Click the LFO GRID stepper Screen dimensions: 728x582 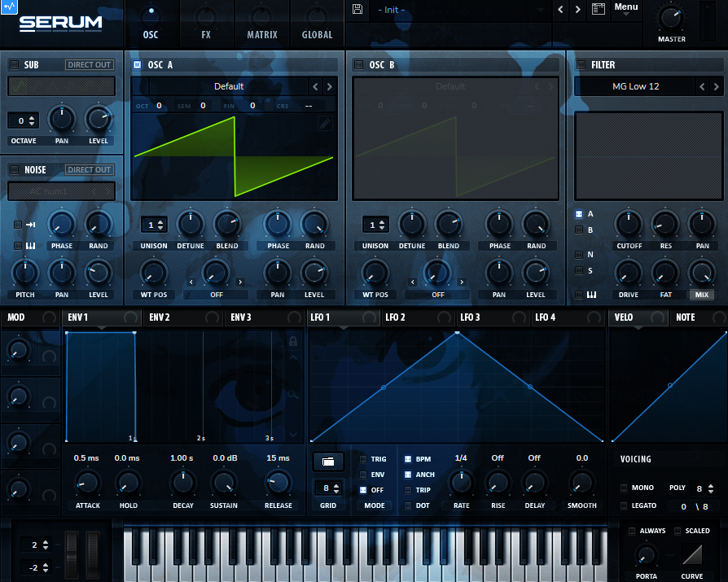329,488
